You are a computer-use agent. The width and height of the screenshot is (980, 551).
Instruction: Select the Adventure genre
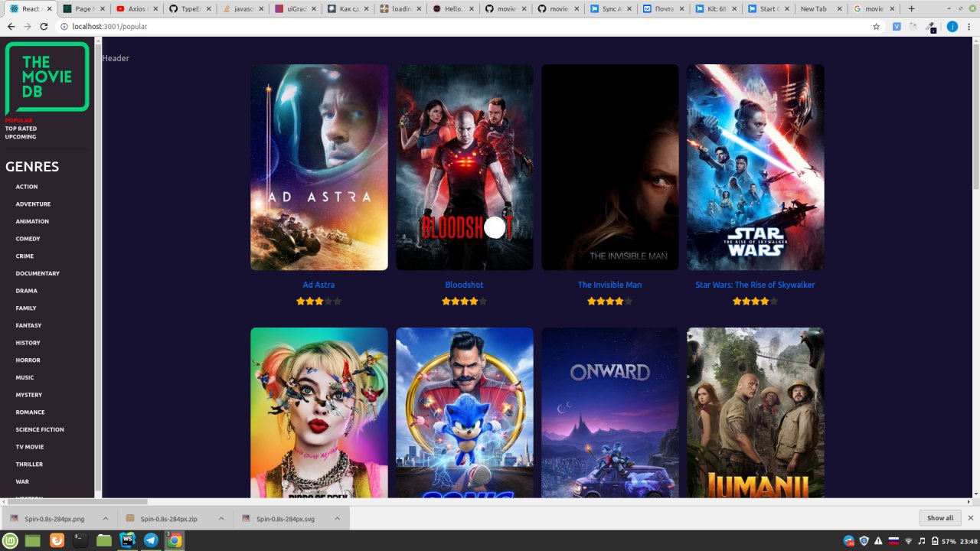[x=33, y=204]
